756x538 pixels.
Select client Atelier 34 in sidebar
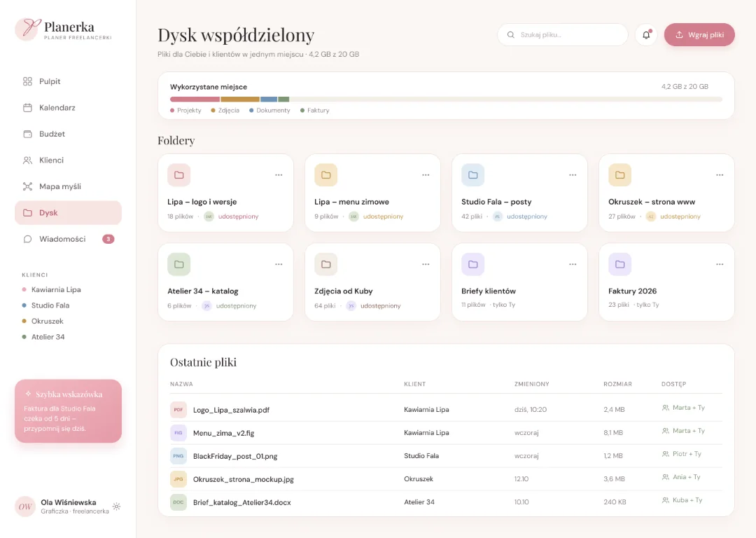43,337
